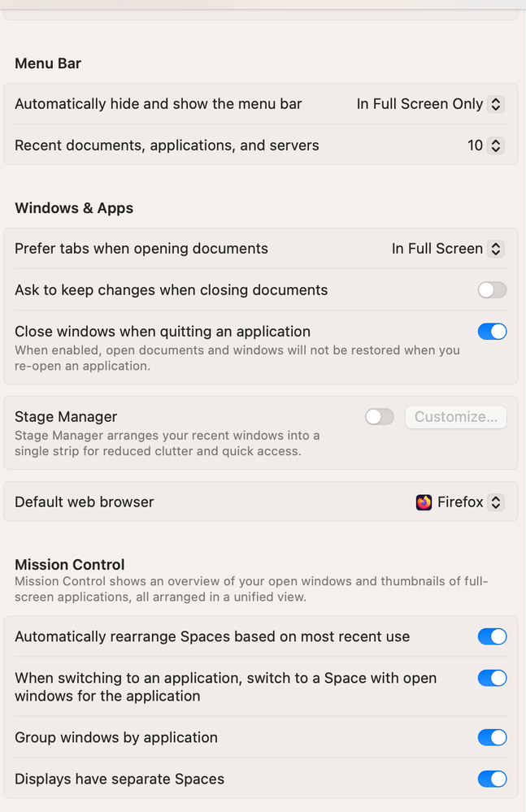526x812 pixels.
Task: Turn off Displays have separate Spaces
Action: (x=492, y=779)
